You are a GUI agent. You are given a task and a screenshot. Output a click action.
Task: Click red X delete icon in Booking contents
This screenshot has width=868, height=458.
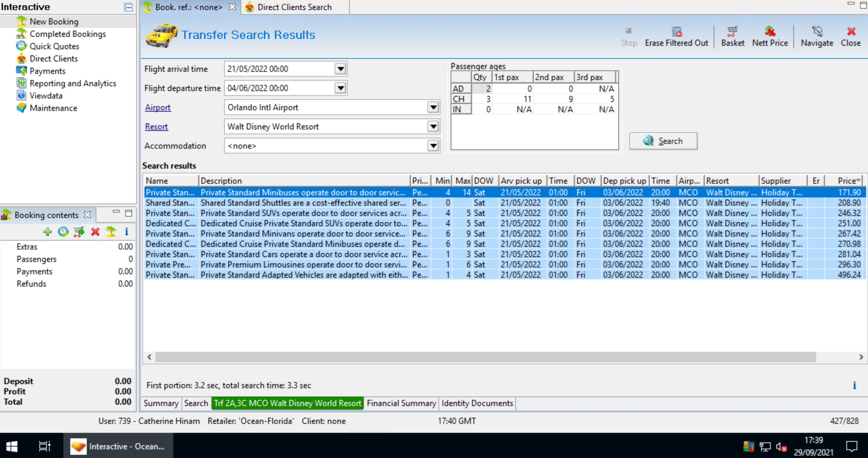tap(95, 232)
